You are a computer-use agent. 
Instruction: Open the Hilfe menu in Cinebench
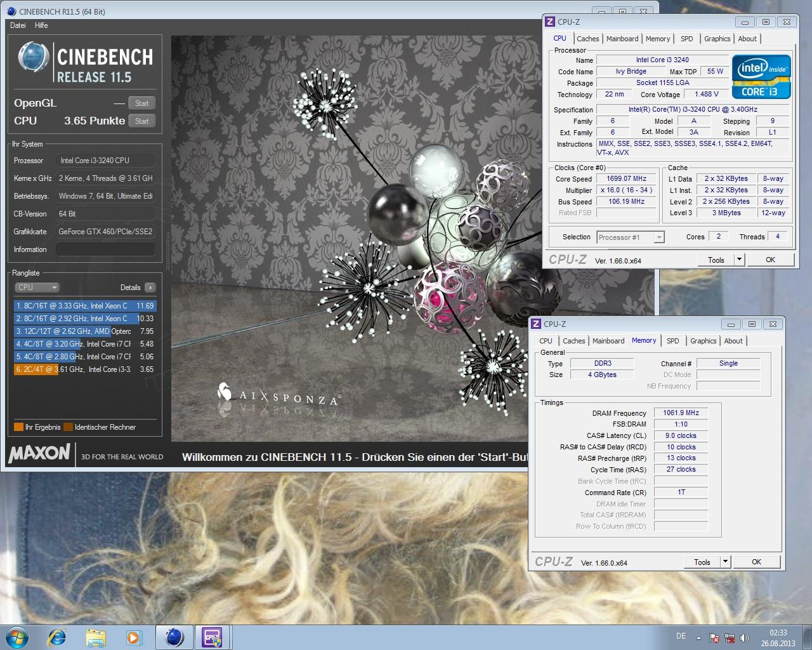click(41, 25)
